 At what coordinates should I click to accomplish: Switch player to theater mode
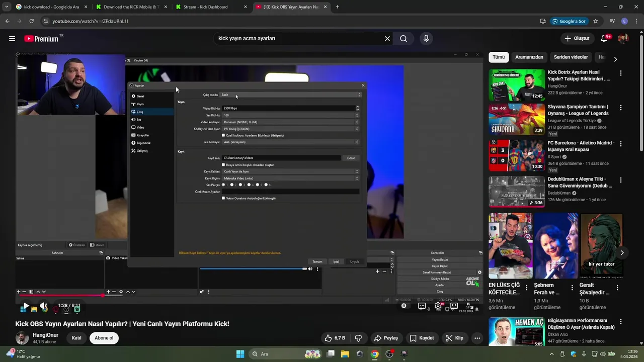(454, 306)
